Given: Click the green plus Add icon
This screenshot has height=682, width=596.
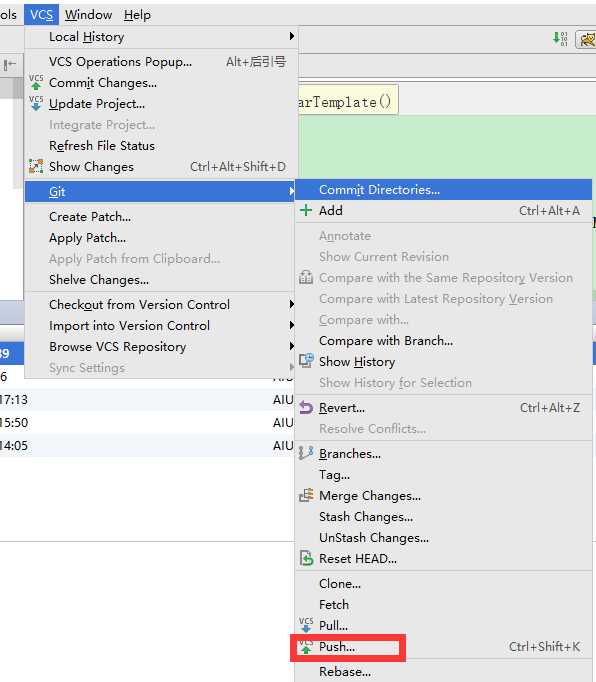Looking at the screenshot, I should point(306,211).
